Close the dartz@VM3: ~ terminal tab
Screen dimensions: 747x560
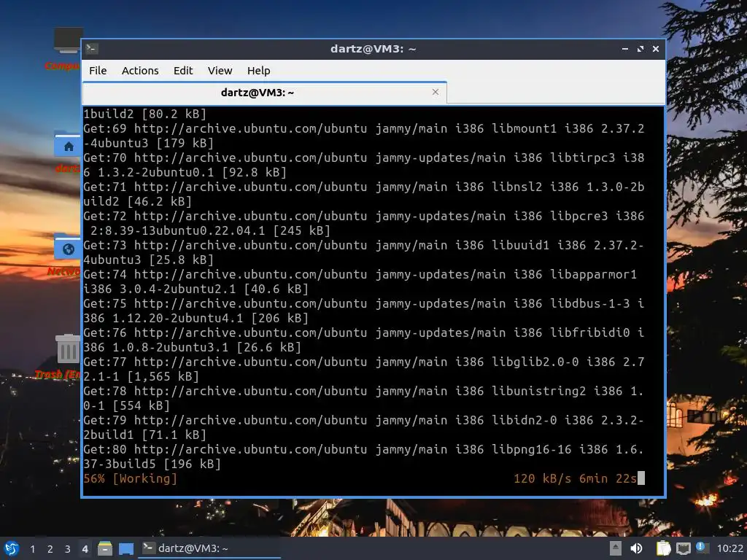tap(436, 92)
